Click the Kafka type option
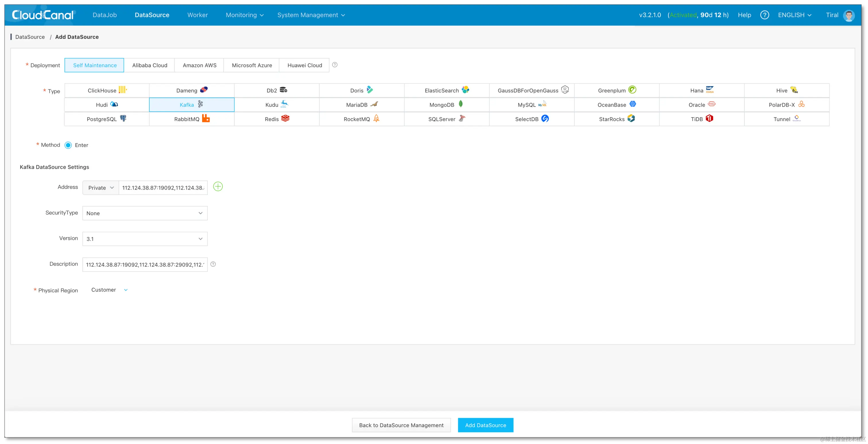This screenshot has width=868, height=444. click(x=192, y=105)
